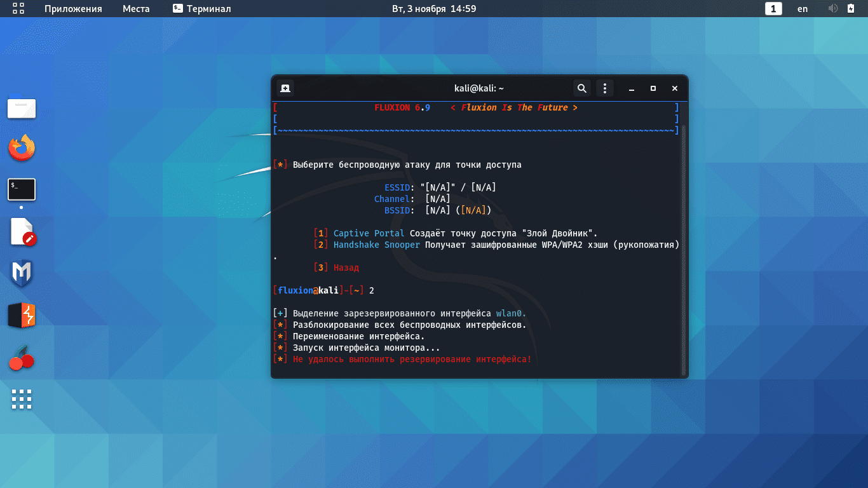Click the Activities overview icon
The image size is (868, 488).
click(18, 8)
